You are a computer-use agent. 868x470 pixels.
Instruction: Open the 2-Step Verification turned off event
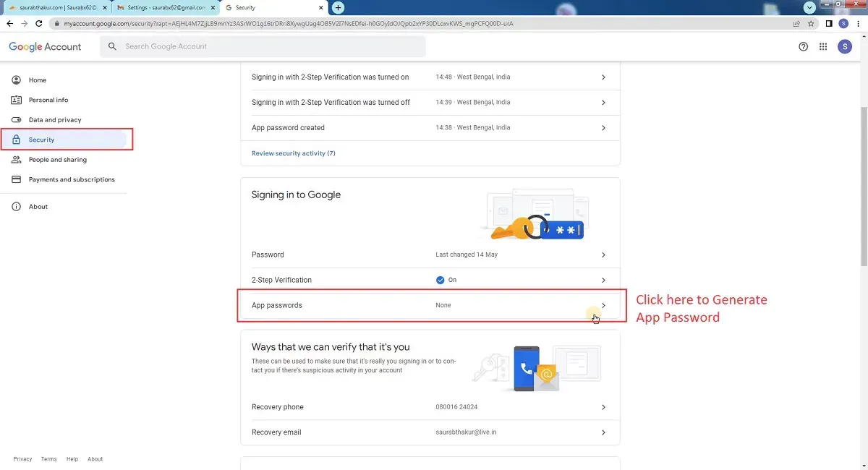pyautogui.click(x=430, y=103)
